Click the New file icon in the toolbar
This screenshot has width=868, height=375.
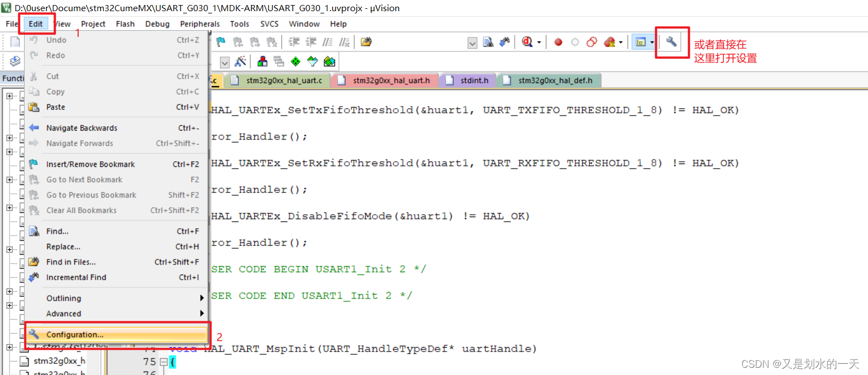click(x=16, y=42)
